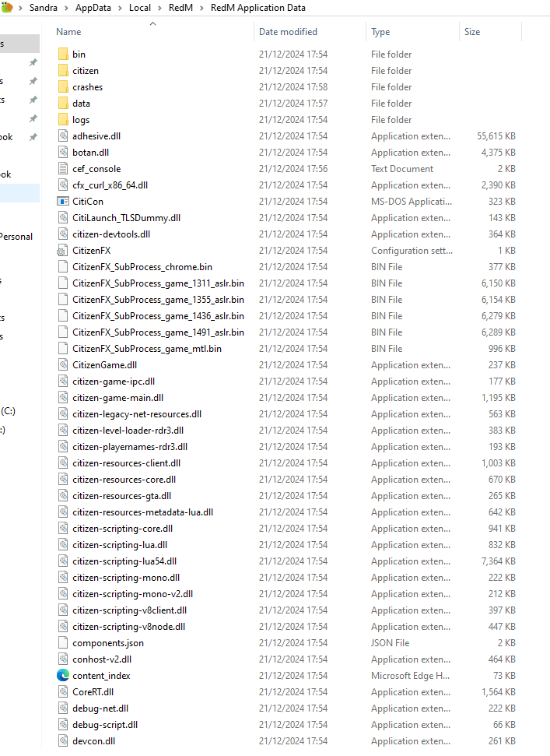Click the cef_console text document icon
Screen dimensions: 550x756
pos(63,169)
